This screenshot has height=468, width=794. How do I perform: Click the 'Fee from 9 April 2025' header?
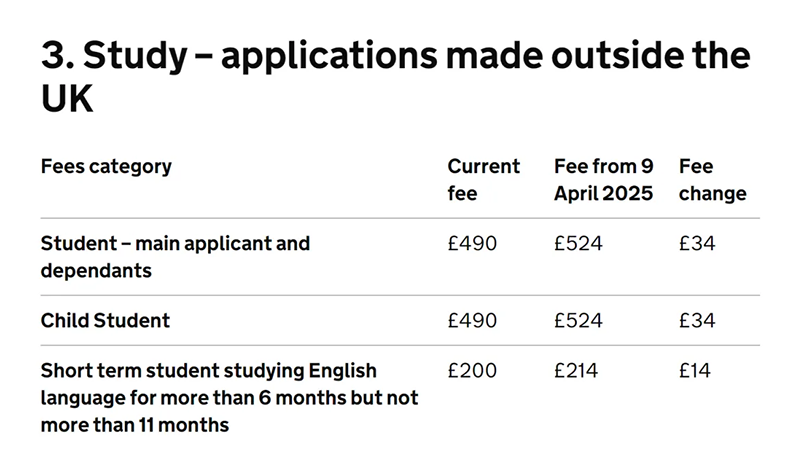pyautogui.click(x=603, y=180)
